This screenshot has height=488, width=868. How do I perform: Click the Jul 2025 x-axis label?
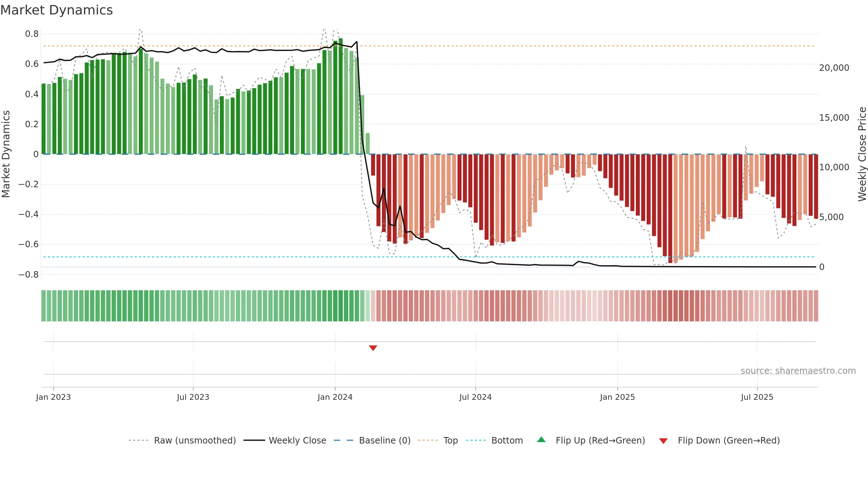(x=757, y=397)
